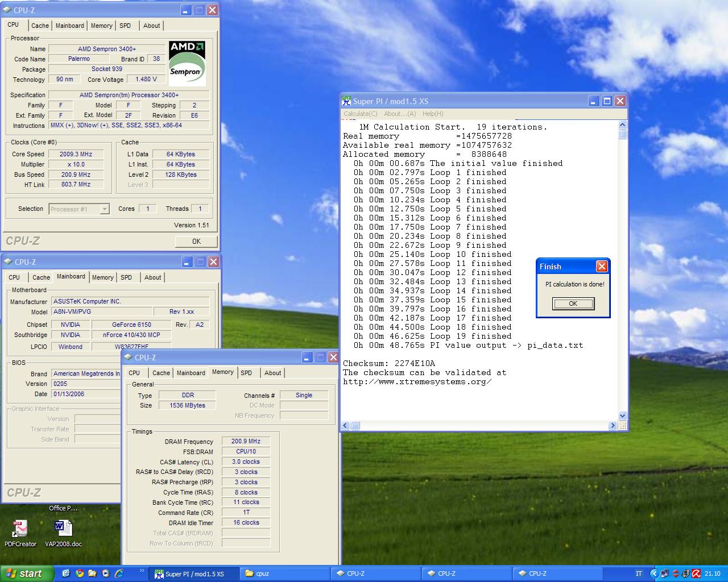Expand the quick launch overflow chevron
The height and width of the screenshot is (582, 728).
coord(142,569)
